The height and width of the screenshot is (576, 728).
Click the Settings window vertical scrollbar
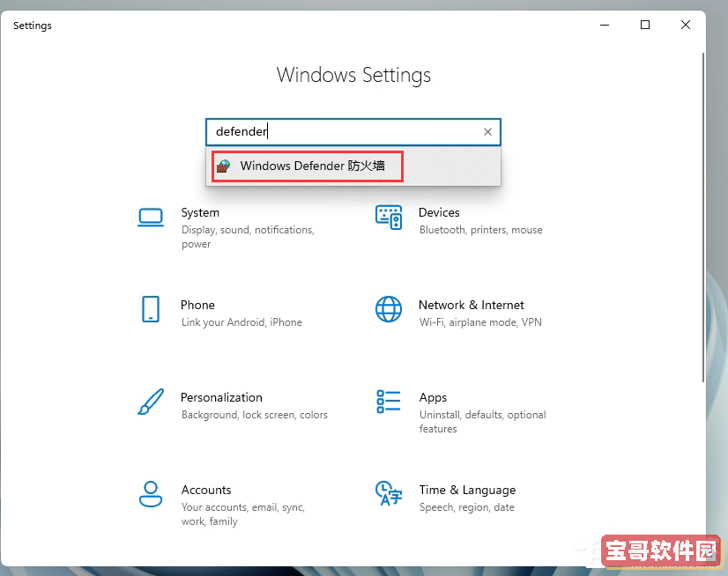pyautogui.click(x=703, y=218)
